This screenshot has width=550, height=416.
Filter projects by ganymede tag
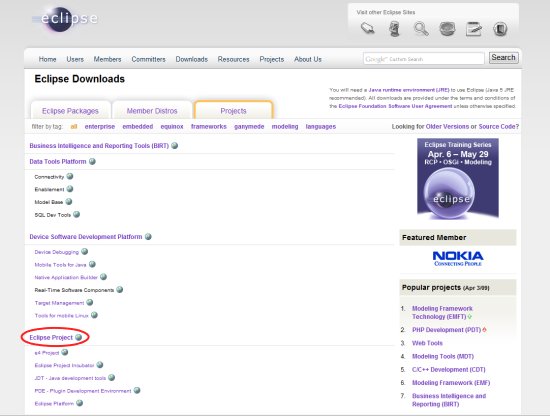click(249, 126)
